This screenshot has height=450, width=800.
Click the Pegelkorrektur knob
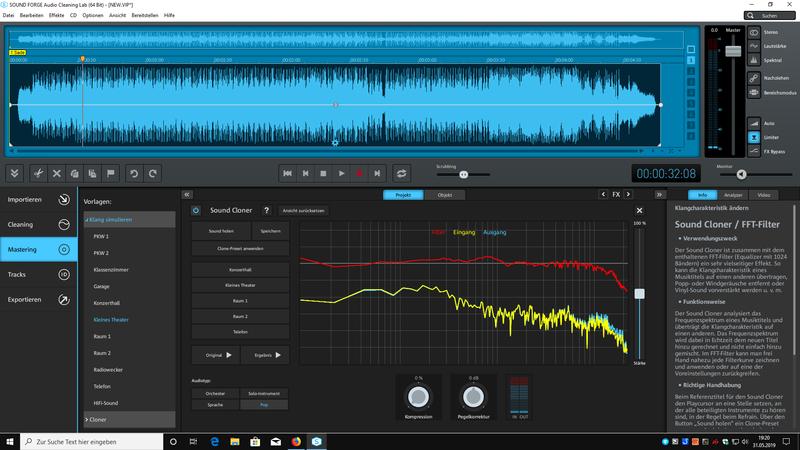coord(473,396)
